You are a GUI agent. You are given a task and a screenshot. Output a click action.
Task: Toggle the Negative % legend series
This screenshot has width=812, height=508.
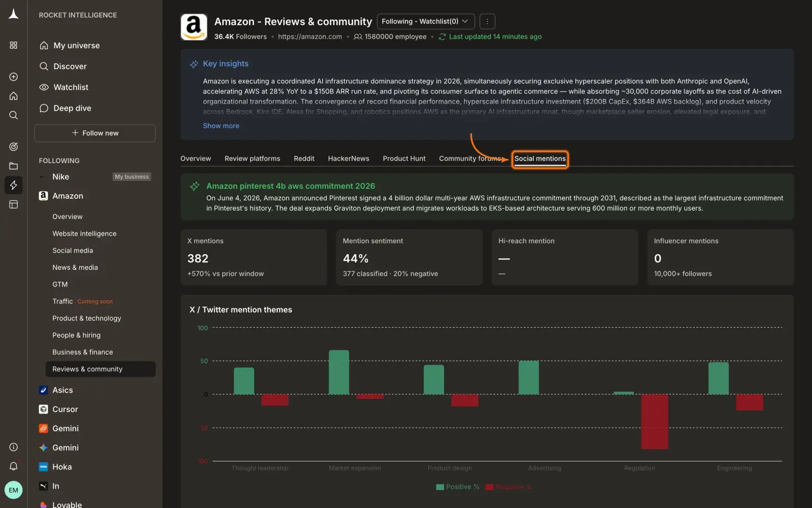(509, 487)
